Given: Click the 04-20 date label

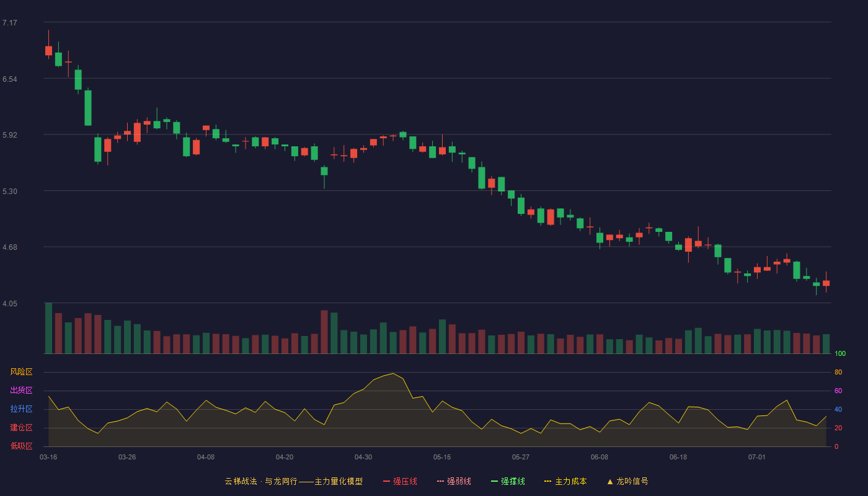Looking at the screenshot, I should 285,457.
